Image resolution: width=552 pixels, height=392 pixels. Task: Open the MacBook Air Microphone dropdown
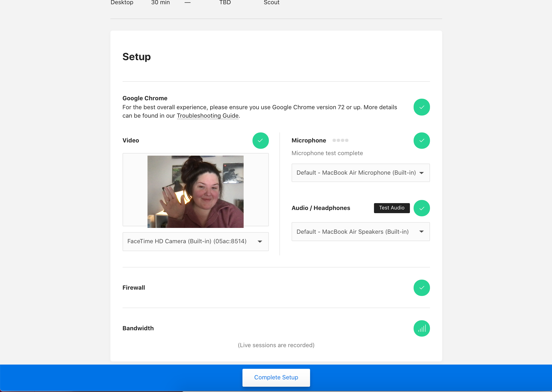[361, 173]
